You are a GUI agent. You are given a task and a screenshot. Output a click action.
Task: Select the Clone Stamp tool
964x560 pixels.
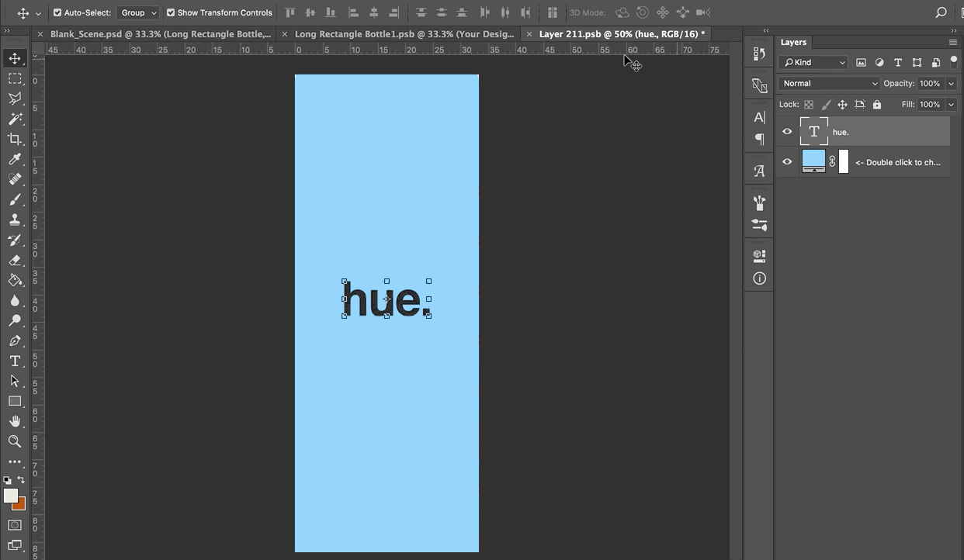[x=15, y=220]
